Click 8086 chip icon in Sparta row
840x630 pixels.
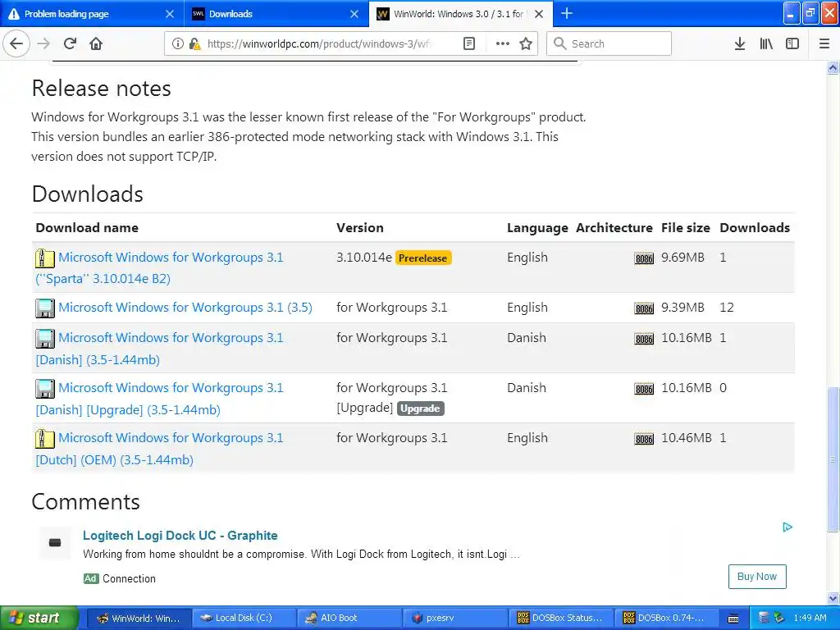(643, 258)
